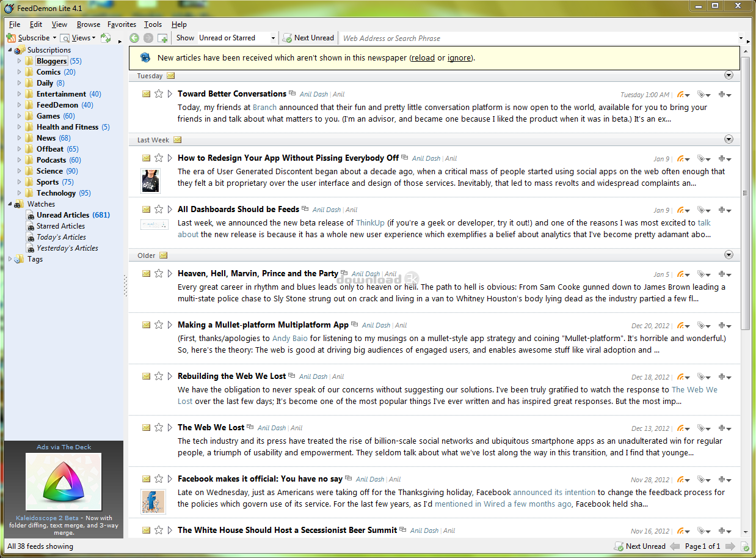Expand the Technology folder
The width and height of the screenshot is (756, 558).
pos(20,193)
